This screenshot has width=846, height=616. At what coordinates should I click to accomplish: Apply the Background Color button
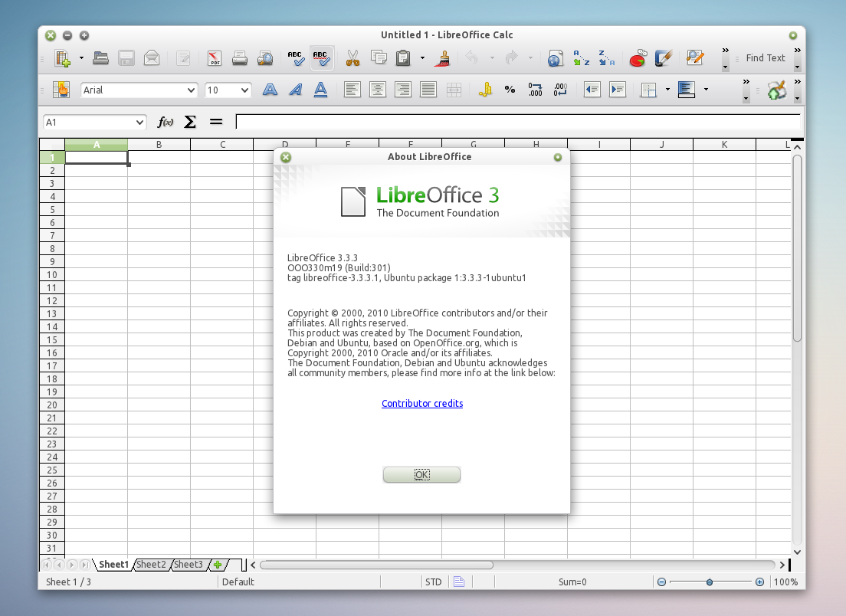click(x=687, y=90)
